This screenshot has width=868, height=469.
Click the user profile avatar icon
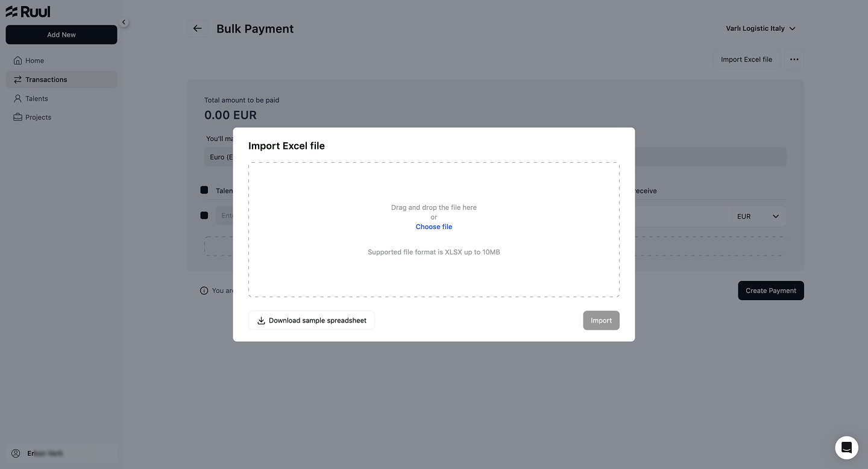point(16,453)
